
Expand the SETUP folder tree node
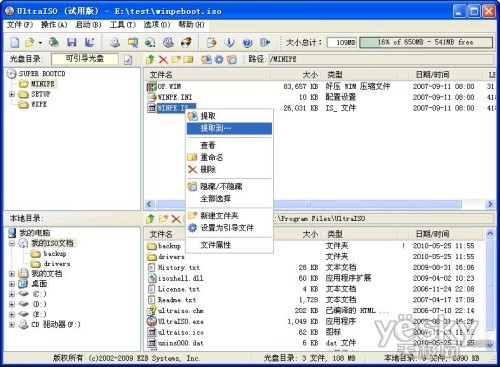12,94
